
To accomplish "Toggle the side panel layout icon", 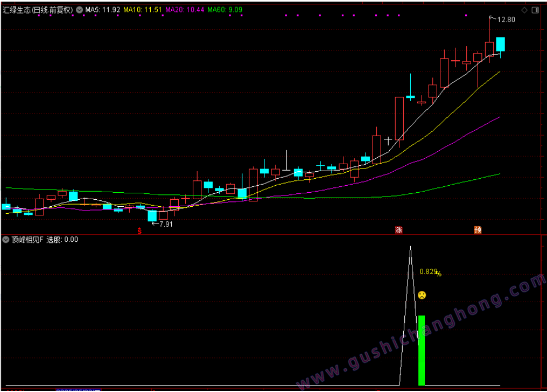I will pyautogui.click(x=535, y=10).
